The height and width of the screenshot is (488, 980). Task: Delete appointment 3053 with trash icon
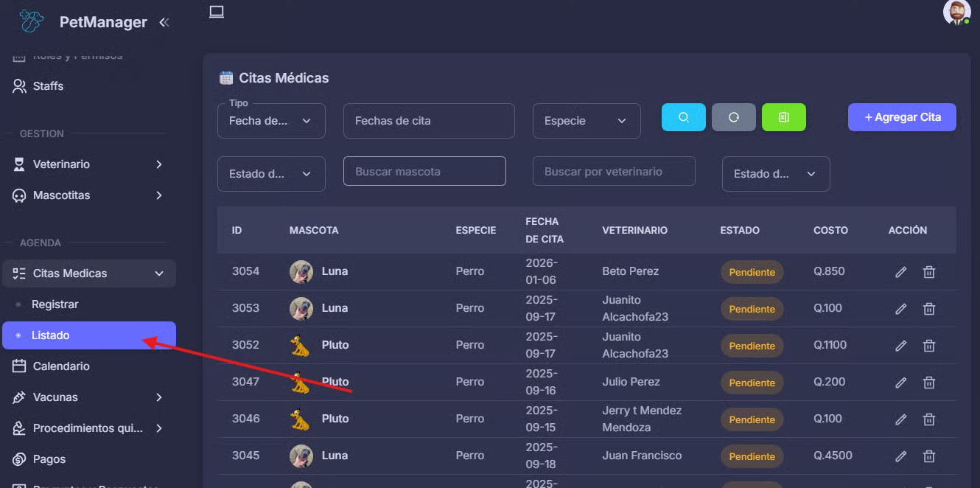point(929,309)
